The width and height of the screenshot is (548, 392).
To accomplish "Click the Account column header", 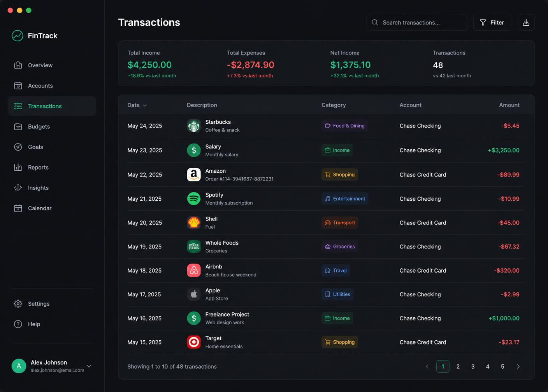I will (x=410, y=105).
